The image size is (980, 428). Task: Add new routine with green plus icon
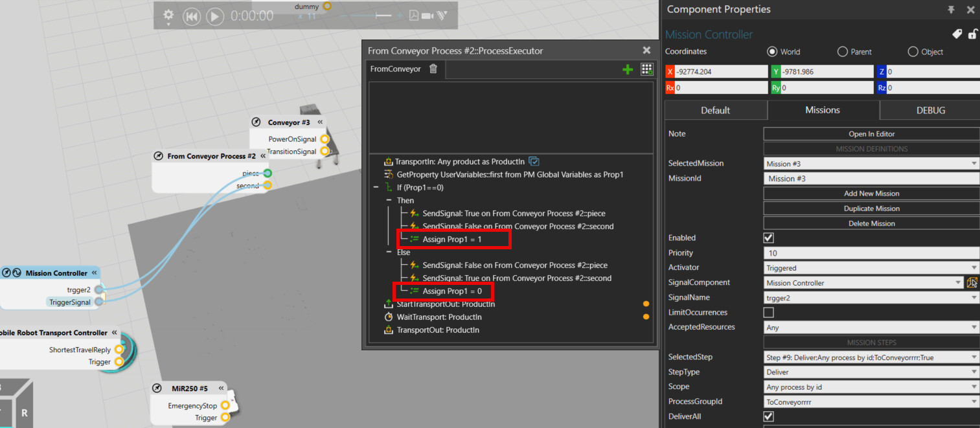point(627,69)
